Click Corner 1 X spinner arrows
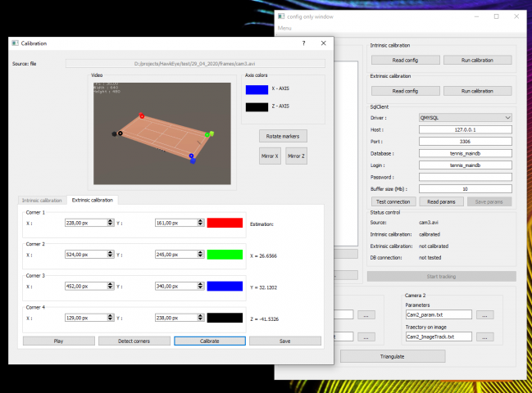 pyautogui.click(x=111, y=223)
